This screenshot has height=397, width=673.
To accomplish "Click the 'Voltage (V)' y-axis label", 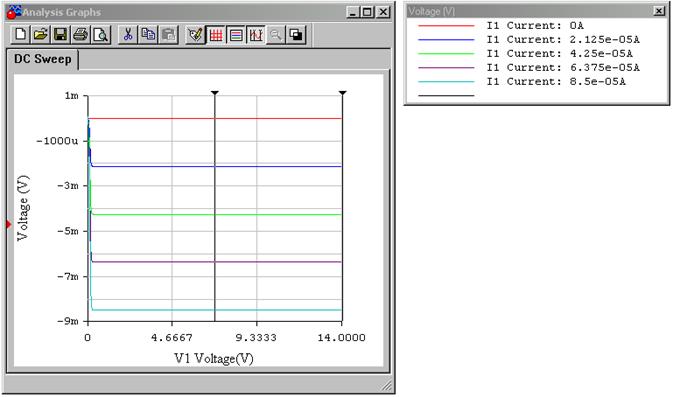I will pos(23,208).
